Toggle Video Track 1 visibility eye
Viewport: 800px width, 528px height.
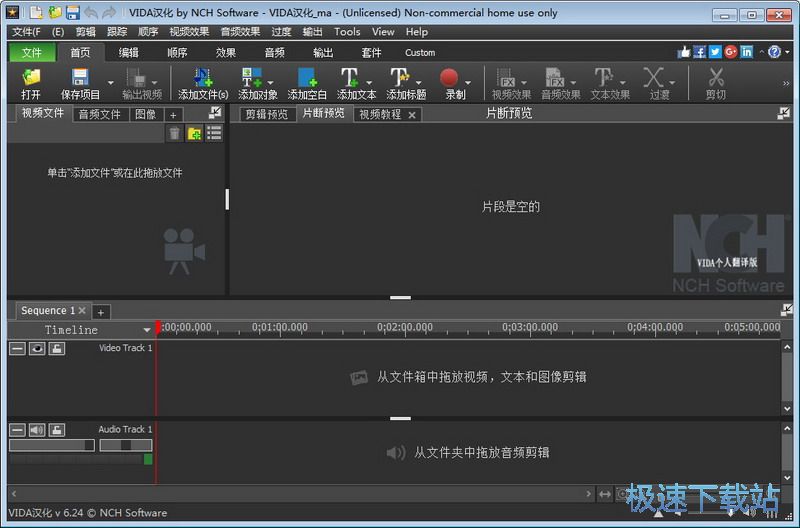click(37, 348)
